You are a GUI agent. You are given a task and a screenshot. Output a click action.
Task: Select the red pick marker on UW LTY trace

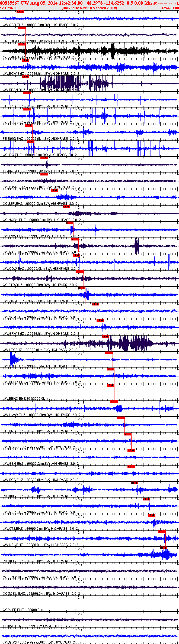(x=106, y=337)
